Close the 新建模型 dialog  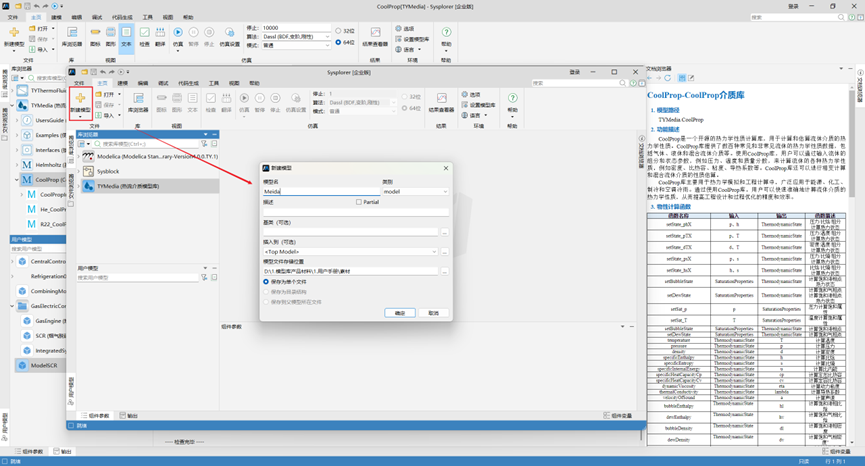click(x=446, y=168)
